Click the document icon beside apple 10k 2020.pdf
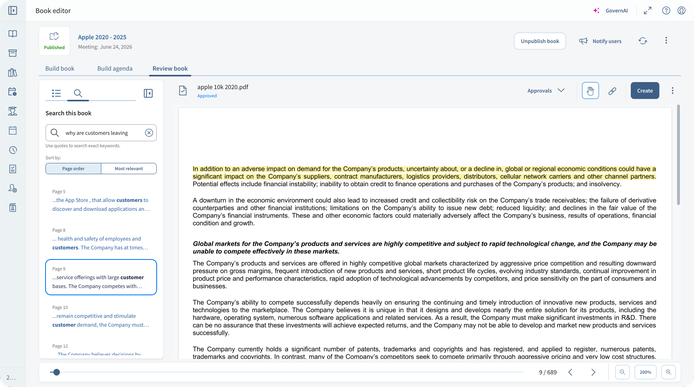Image resolution: width=694 pixels, height=387 pixels. tap(183, 91)
